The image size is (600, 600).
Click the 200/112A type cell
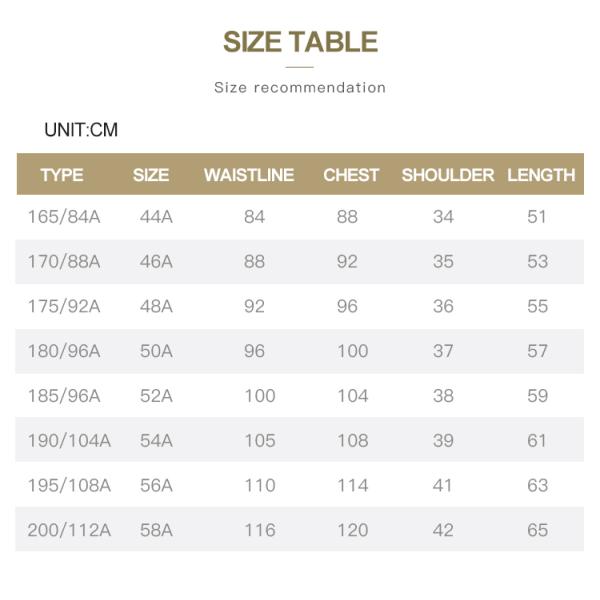pyautogui.click(x=69, y=530)
